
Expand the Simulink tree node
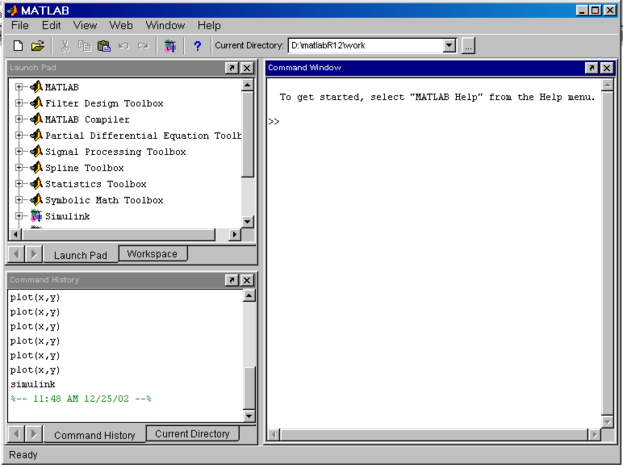pyautogui.click(x=19, y=216)
